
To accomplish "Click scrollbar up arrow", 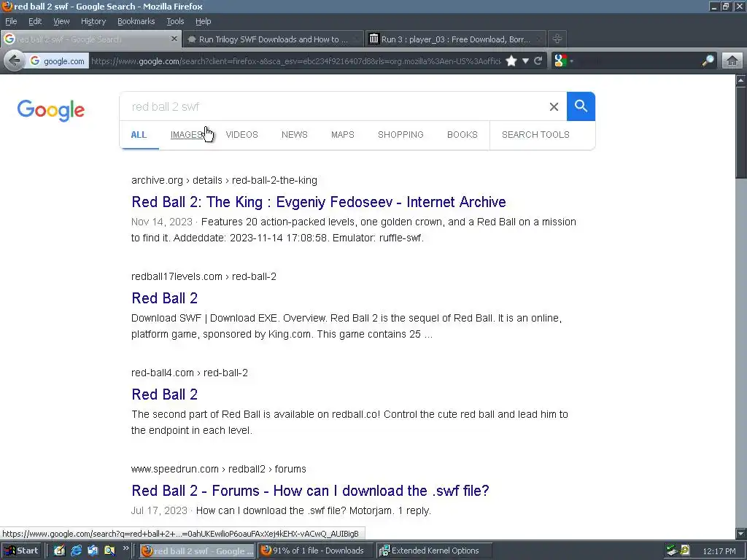I will (741, 80).
